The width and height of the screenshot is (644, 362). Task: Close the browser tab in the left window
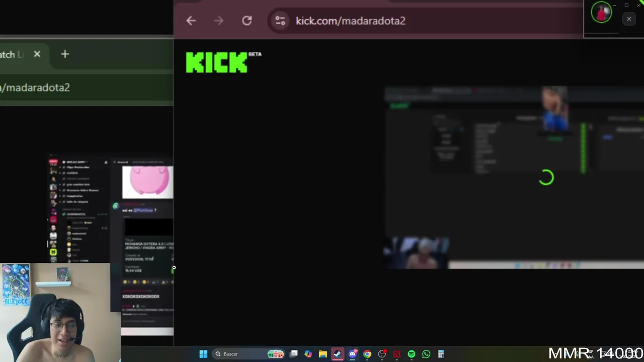(x=37, y=54)
